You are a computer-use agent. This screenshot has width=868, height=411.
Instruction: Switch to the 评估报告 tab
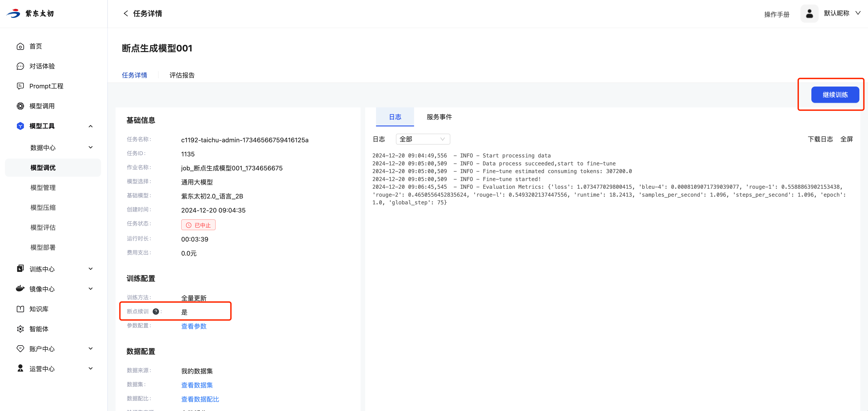182,75
